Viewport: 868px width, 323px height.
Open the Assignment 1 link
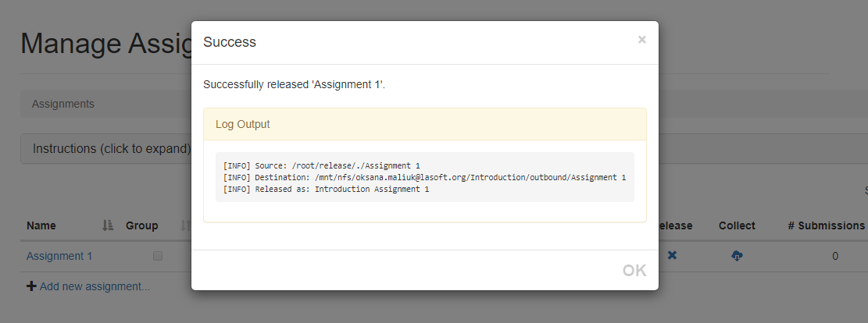click(59, 256)
